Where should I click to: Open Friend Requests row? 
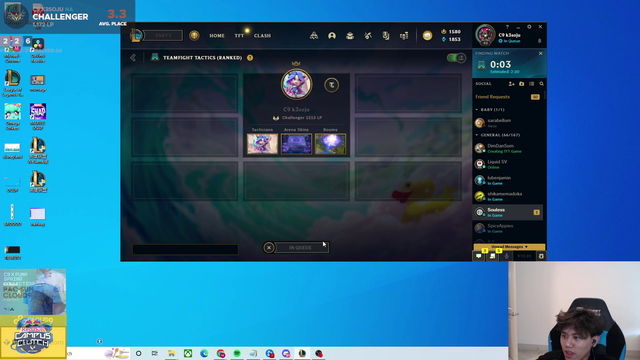pos(508,97)
